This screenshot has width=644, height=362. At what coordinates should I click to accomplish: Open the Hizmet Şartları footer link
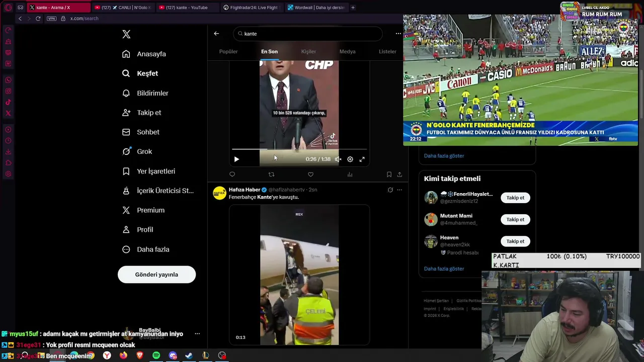[x=436, y=301]
